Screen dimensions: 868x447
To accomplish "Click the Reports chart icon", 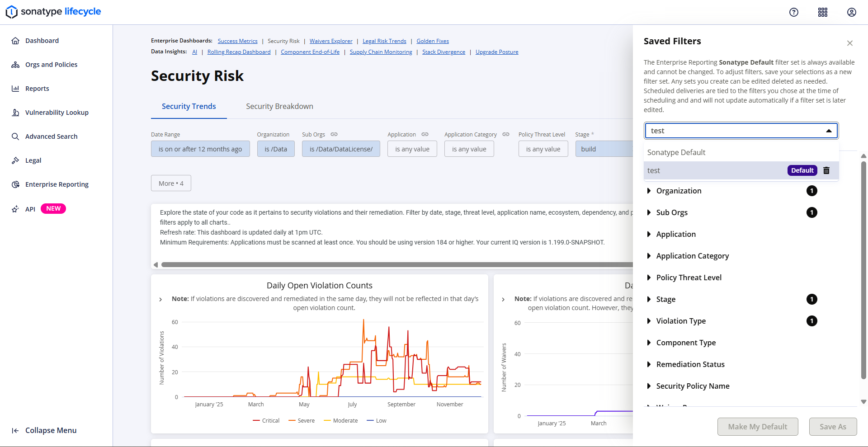I will pyautogui.click(x=15, y=89).
